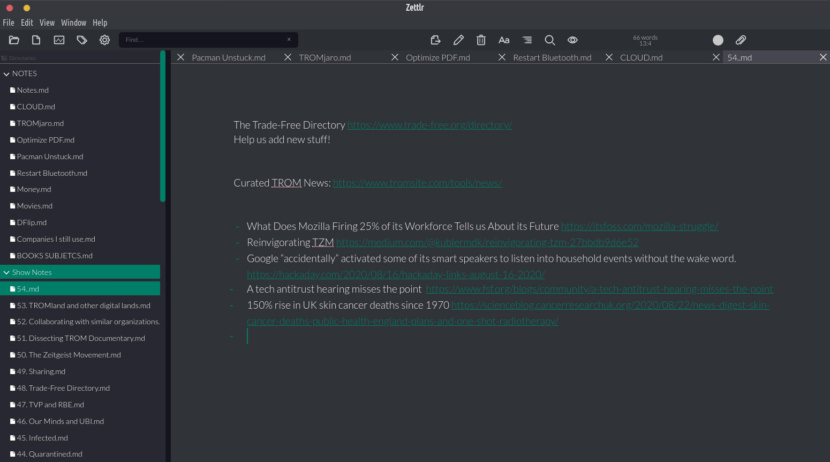
Task: Toggle the table of contents icon
Action: click(527, 40)
